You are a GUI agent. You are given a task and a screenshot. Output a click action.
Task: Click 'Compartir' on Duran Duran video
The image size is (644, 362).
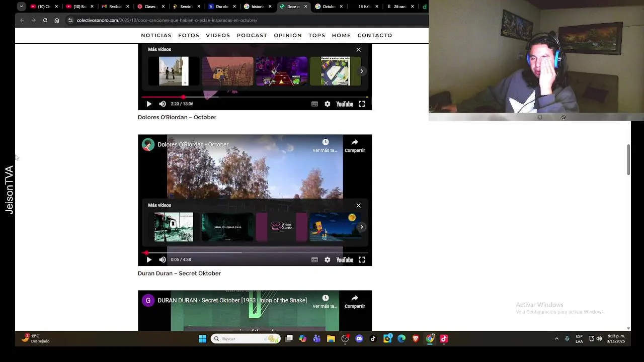point(355,302)
